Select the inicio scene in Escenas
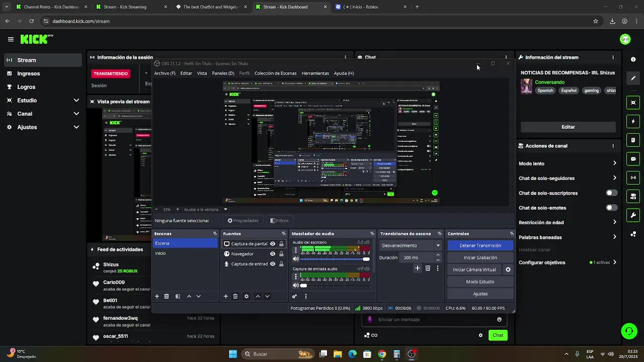644x362 pixels. 185,253
